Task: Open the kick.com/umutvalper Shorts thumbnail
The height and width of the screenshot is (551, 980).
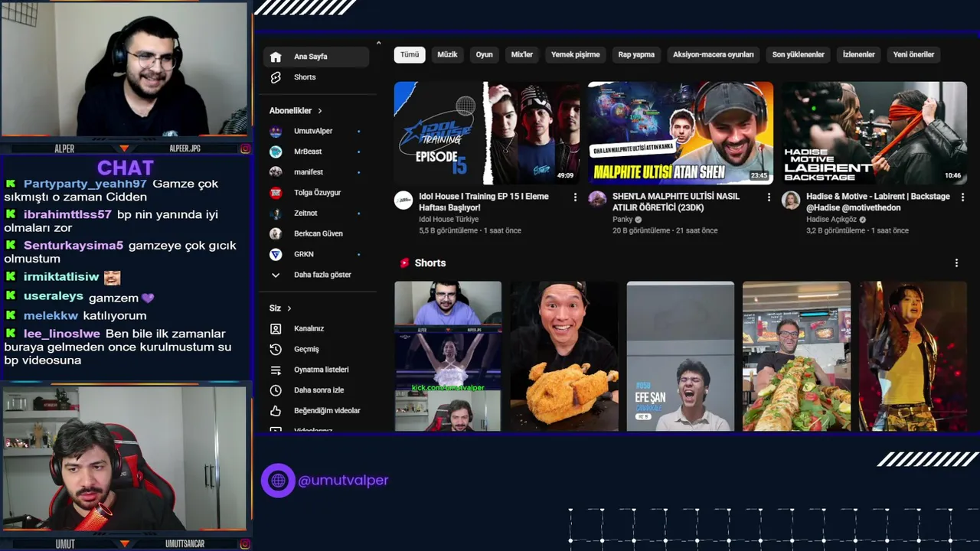Action: 448,356
